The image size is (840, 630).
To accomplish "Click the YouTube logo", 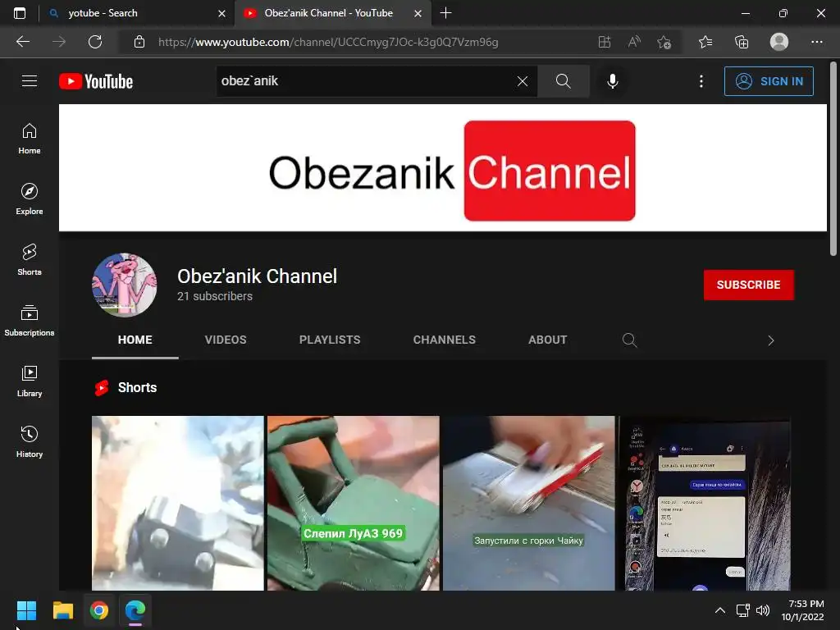I will click(x=96, y=81).
